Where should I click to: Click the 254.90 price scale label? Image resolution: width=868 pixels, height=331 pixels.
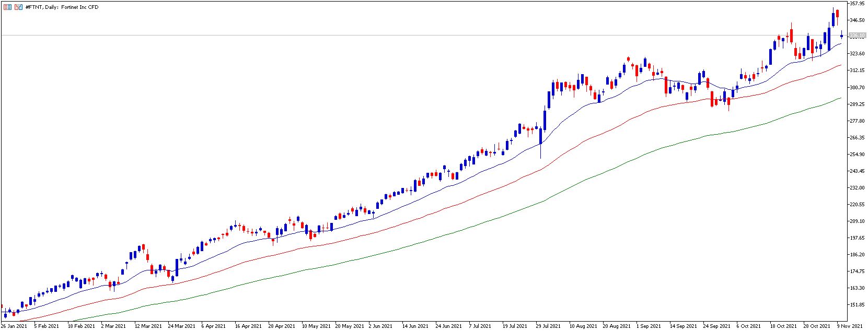coord(858,154)
